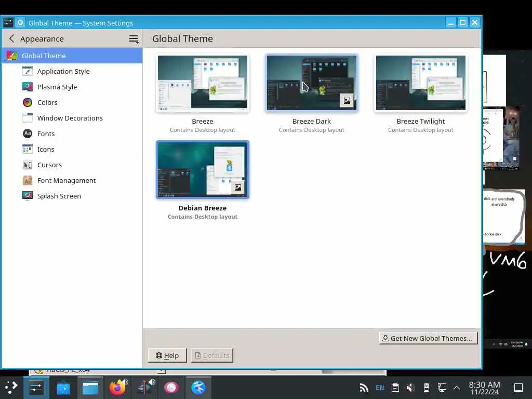This screenshot has height=399, width=532.
Task: Open Plasma Style settings
Action: pos(72,87)
